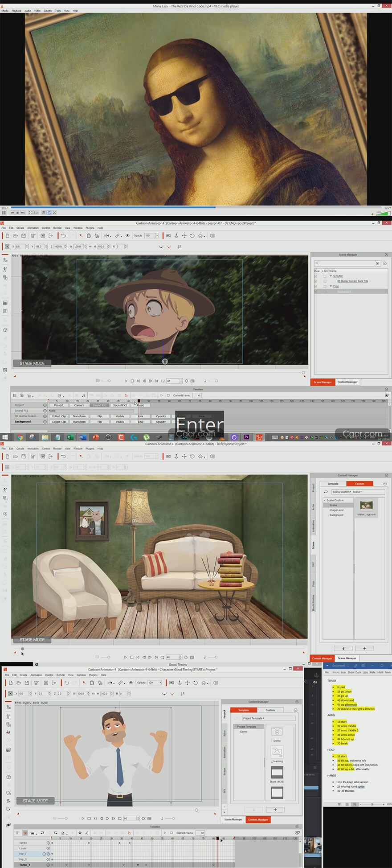Screen dimensions: 392x868
Task: Open the Subtitle menu in VLC
Action: [48, 11]
